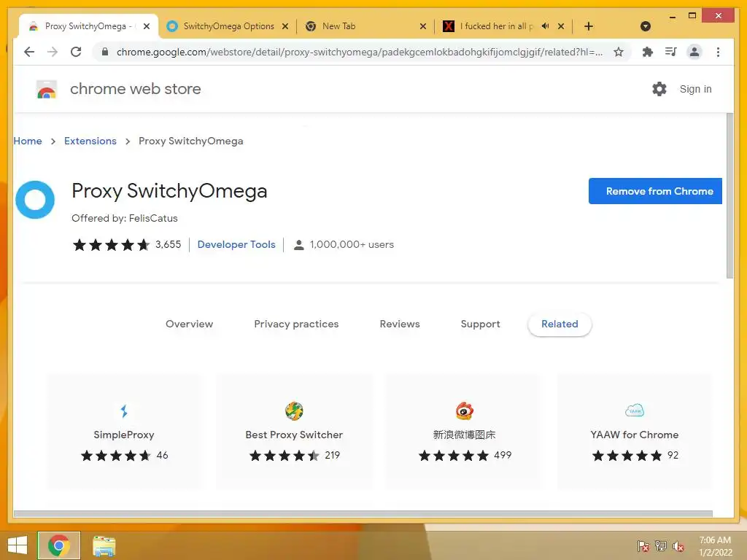Click the YAAW for Chrome cloud icon
This screenshot has width=747, height=560.
coord(635,410)
